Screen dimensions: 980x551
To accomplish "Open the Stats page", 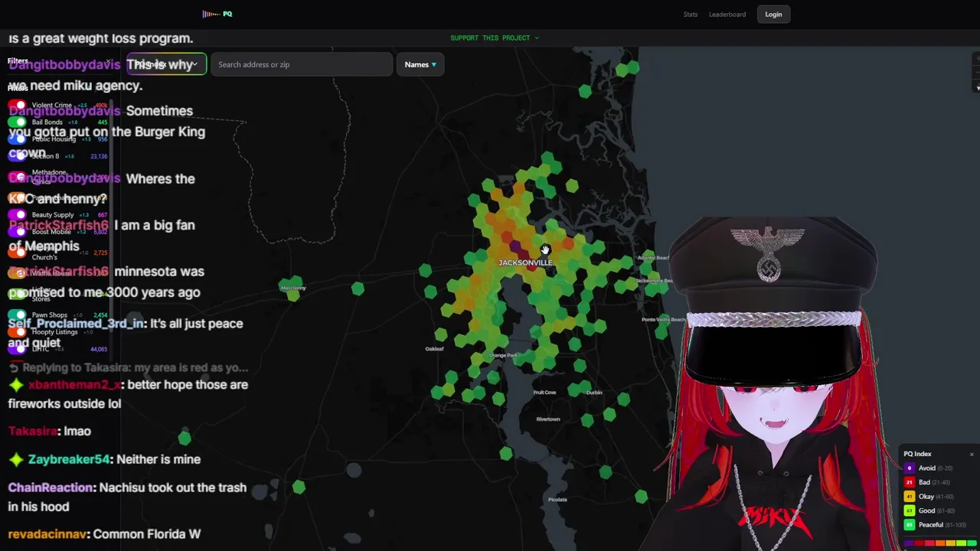I will click(x=691, y=15).
